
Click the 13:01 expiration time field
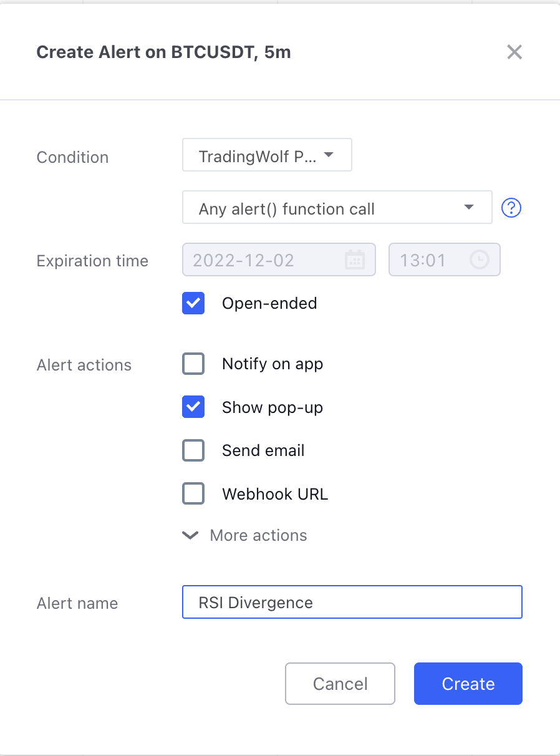pos(445,259)
